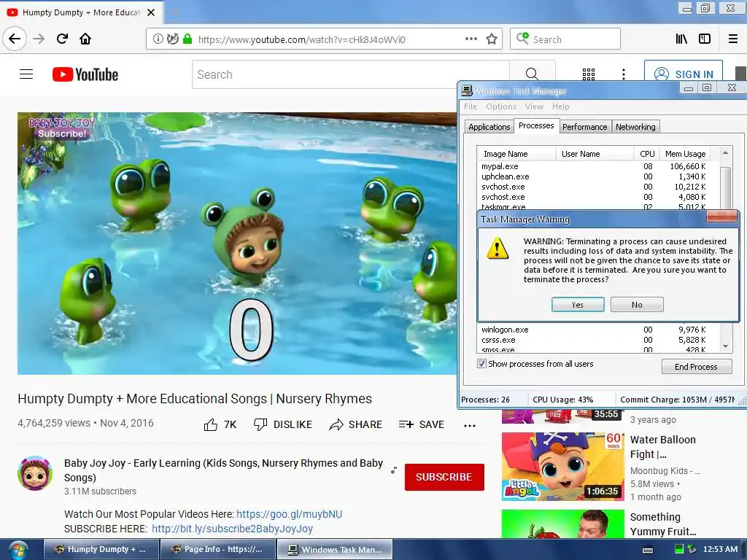The image size is (747, 560).
Task: Sort processes by User Name column
Action: click(595, 154)
